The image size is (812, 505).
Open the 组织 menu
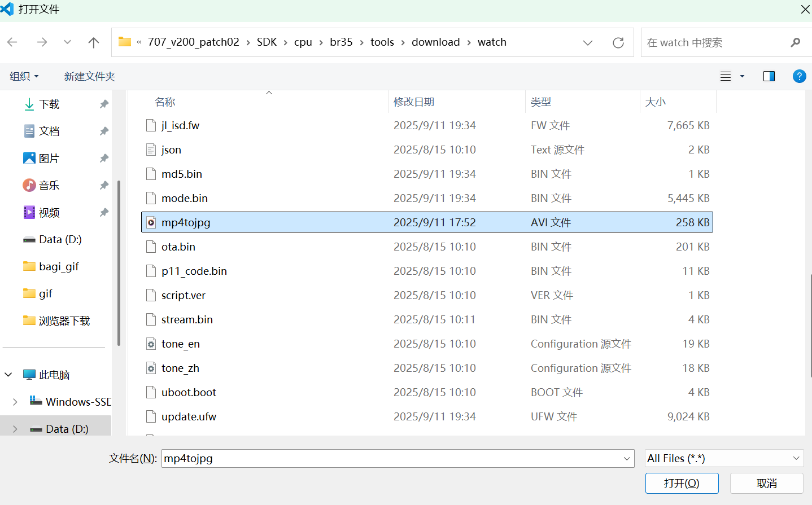pyautogui.click(x=24, y=76)
